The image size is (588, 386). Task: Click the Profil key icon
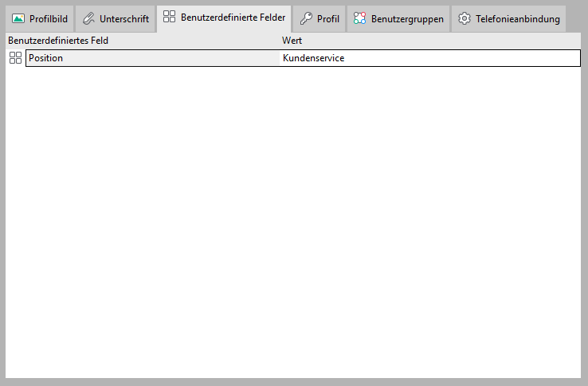[306, 18]
